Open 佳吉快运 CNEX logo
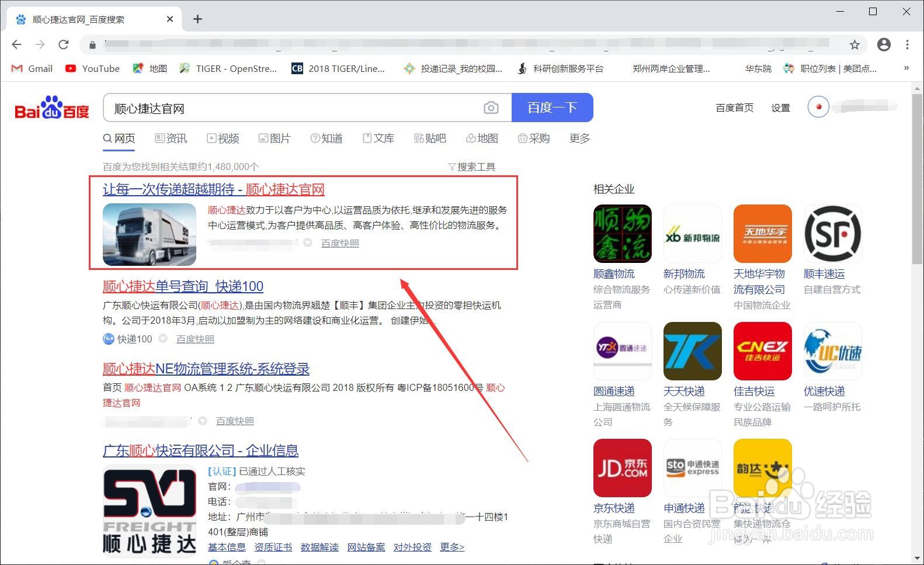Image resolution: width=924 pixels, height=565 pixels. pyautogui.click(x=763, y=351)
